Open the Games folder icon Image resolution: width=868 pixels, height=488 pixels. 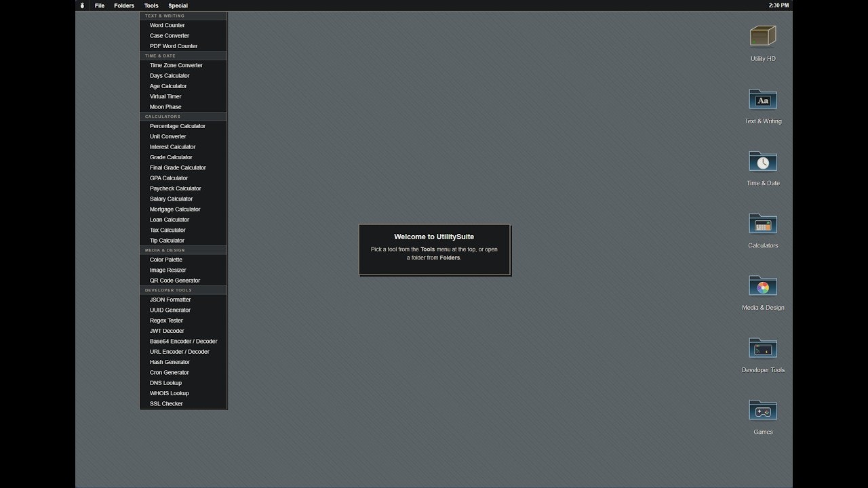pos(763,410)
